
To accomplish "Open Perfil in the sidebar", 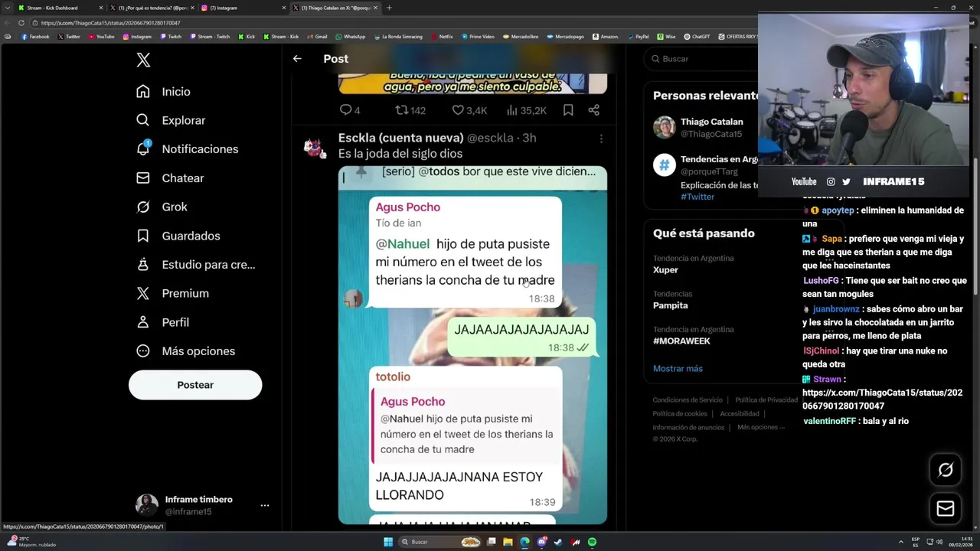I will click(x=162, y=322).
